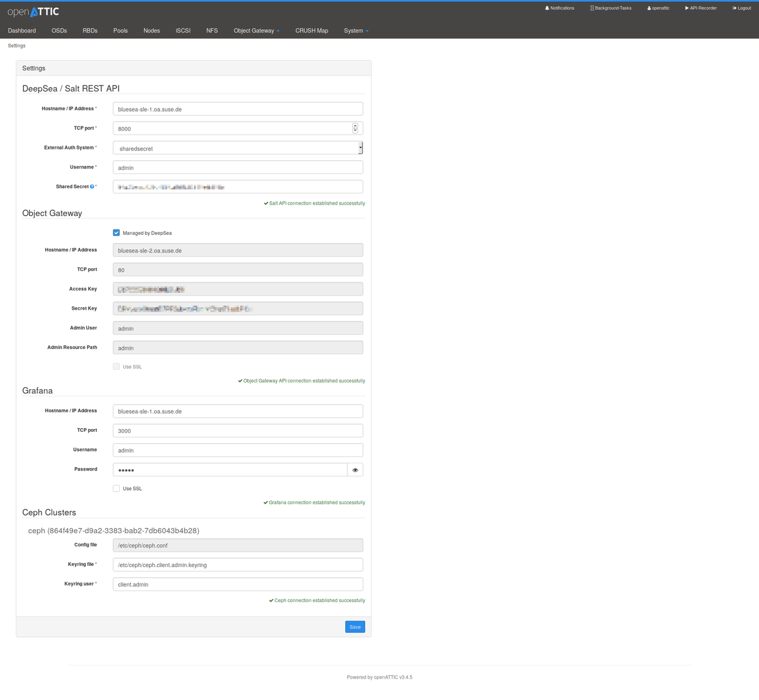Click 'Ceph connection established successfully' text
This screenshot has width=759, height=700.
pyautogui.click(x=317, y=600)
